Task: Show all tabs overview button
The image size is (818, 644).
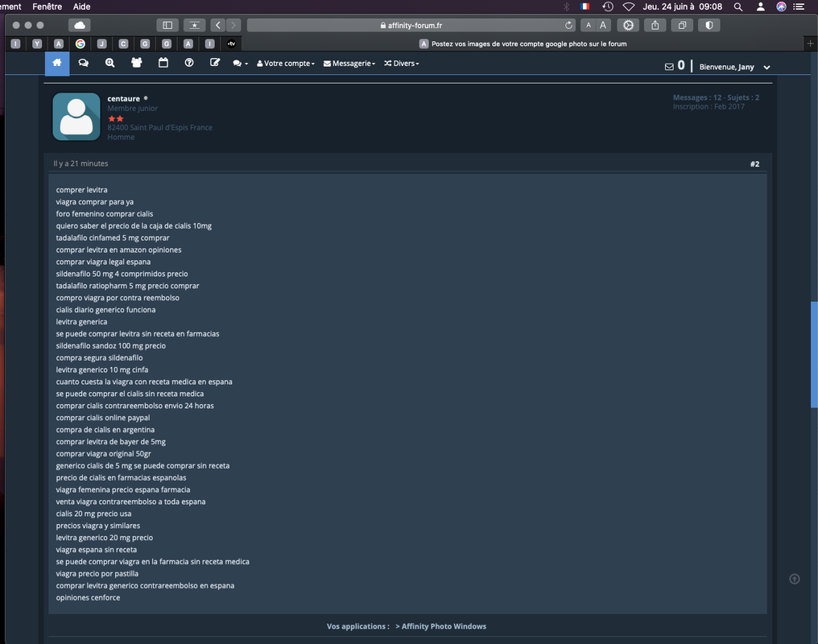Action: point(682,25)
